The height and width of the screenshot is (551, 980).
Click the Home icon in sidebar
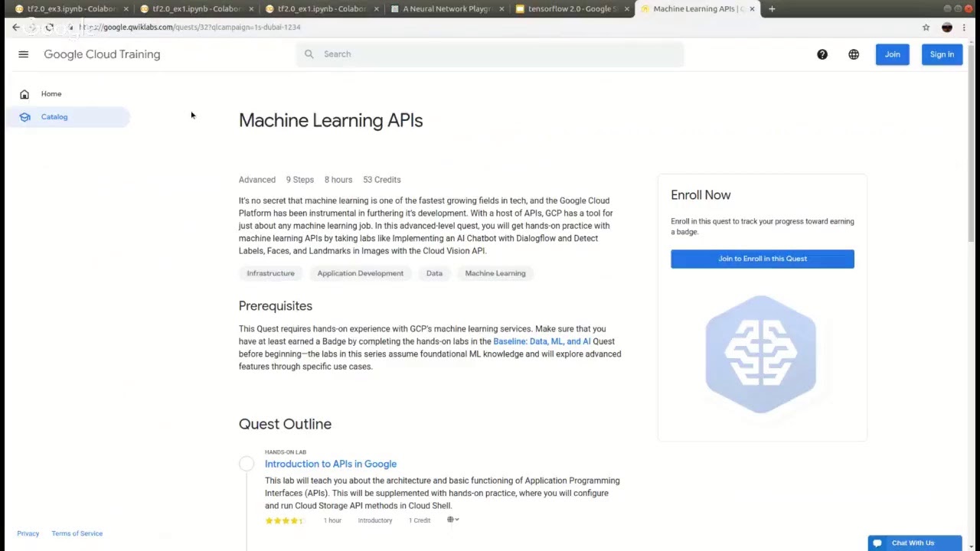click(x=24, y=94)
